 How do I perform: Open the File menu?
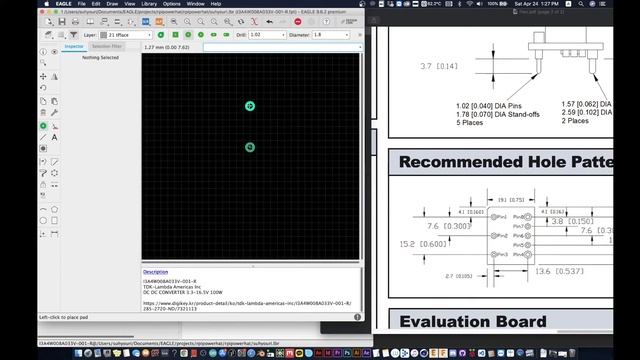pos(82,4)
